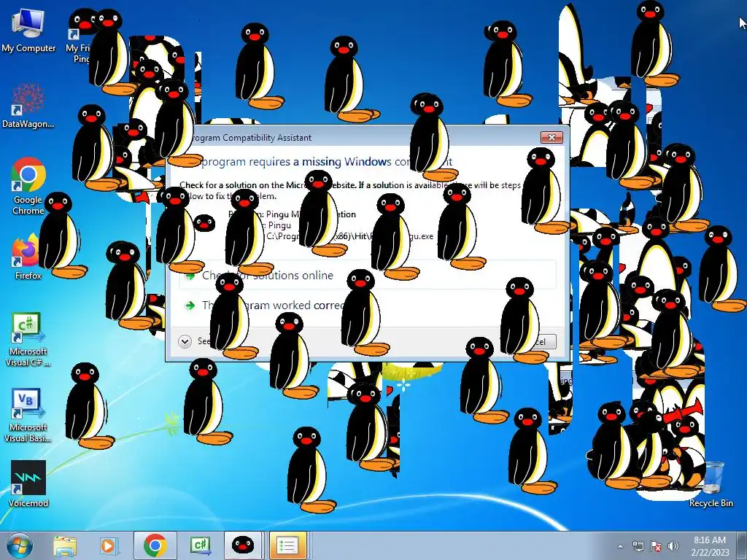Viewport: 747px width, 560px height.
Task: Open the Windows Start menu
Action: (20, 545)
